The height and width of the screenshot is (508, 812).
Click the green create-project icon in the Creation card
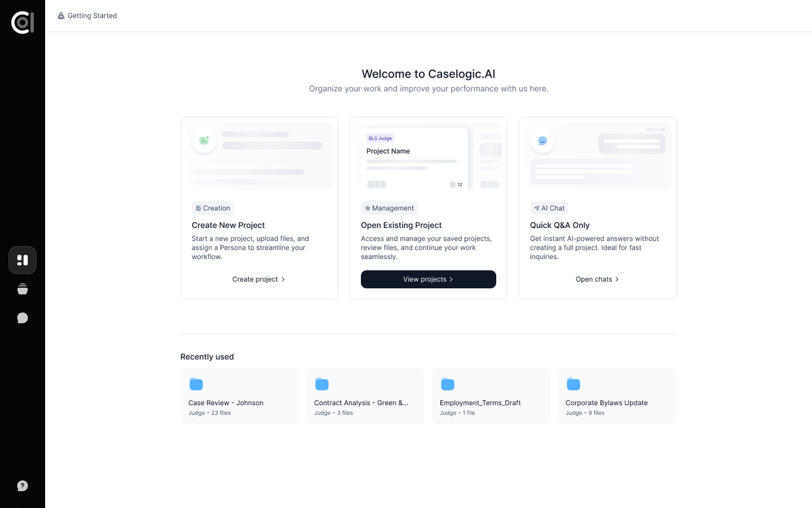pos(204,140)
